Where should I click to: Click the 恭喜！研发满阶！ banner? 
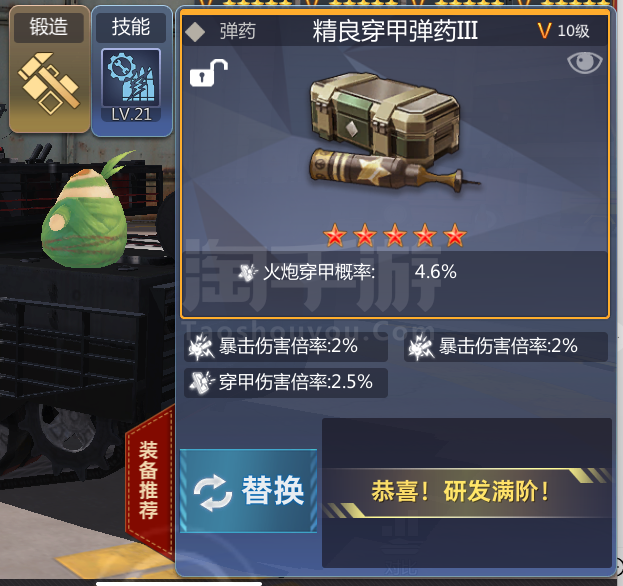467,492
